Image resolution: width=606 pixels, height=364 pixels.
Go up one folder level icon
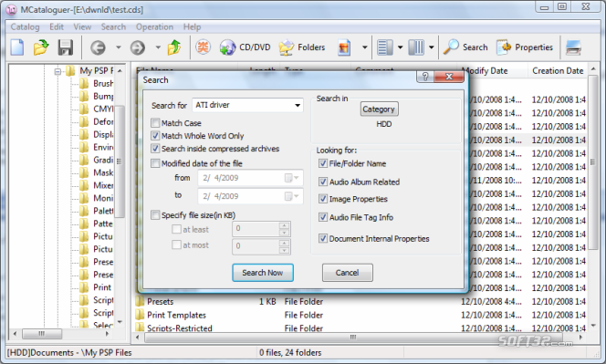click(x=174, y=47)
